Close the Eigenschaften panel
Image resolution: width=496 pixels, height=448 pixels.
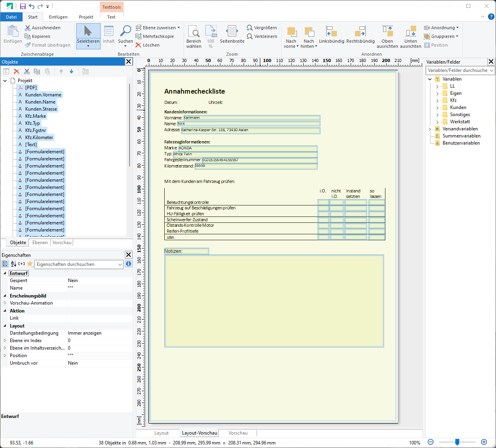click(128, 255)
